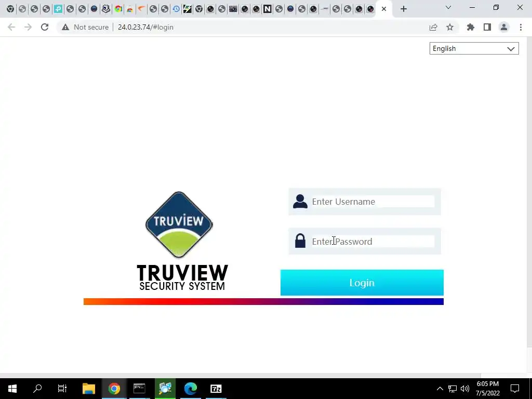This screenshot has width=532, height=399.
Task: Click the Login button
Action: click(362, 283)
